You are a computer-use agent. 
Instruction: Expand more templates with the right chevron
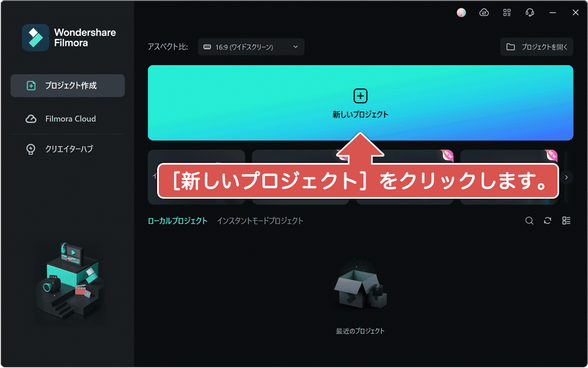pyautogui.click(x=568, y=177)
